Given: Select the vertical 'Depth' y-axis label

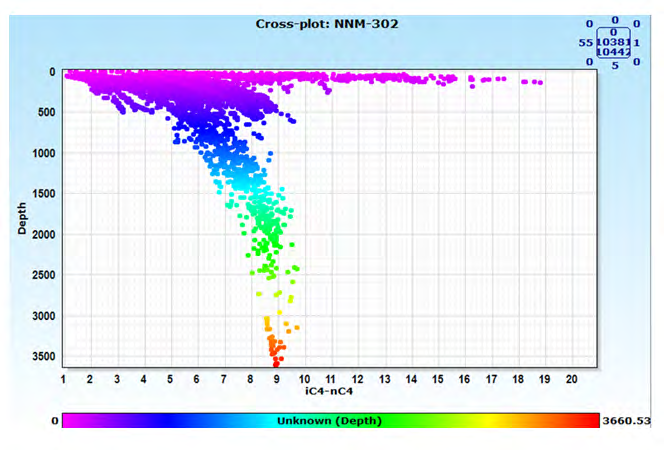Looking at the screenshot, I should tap(22, 218).
